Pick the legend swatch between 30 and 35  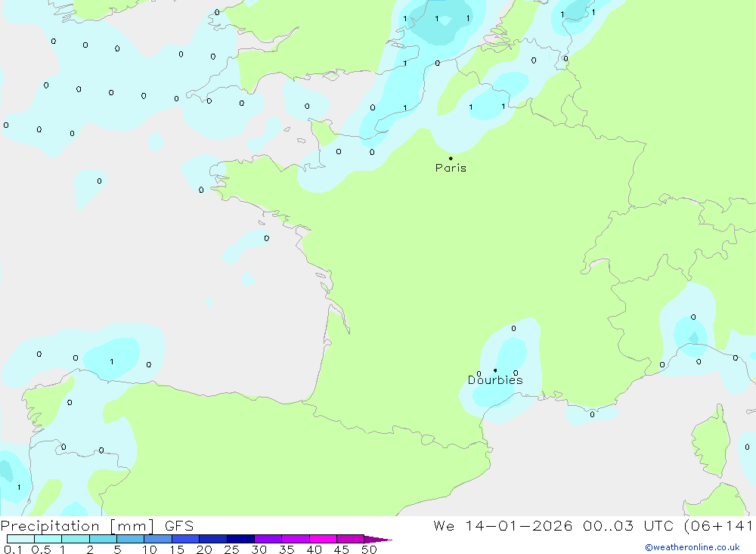[x=268, y=539]
